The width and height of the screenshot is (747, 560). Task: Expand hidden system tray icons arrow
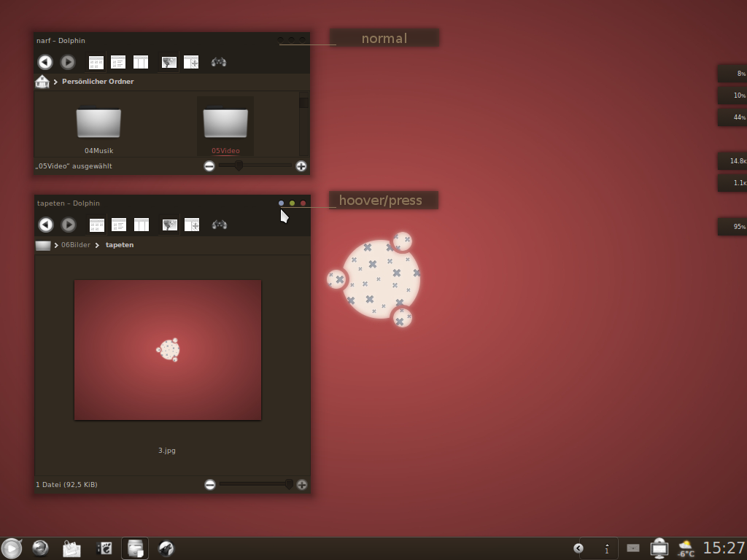[x=578, y=548]
